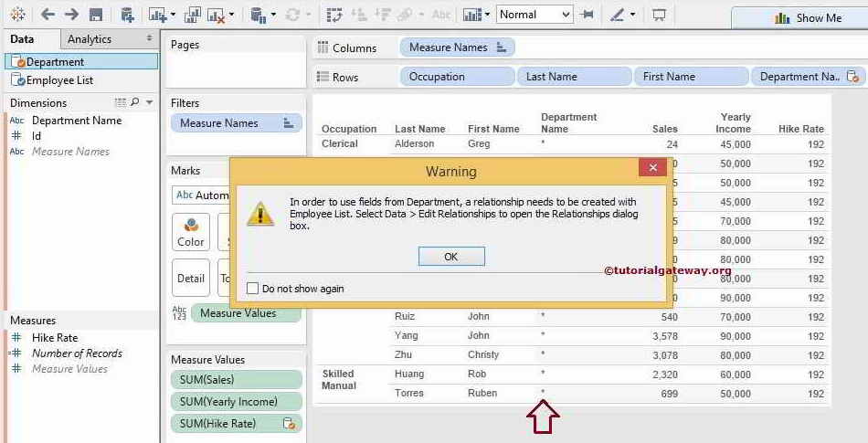Viewport: 868px width, 443px height.
Task: Click the Rows shelf icon
Action: tap(323, 77)
